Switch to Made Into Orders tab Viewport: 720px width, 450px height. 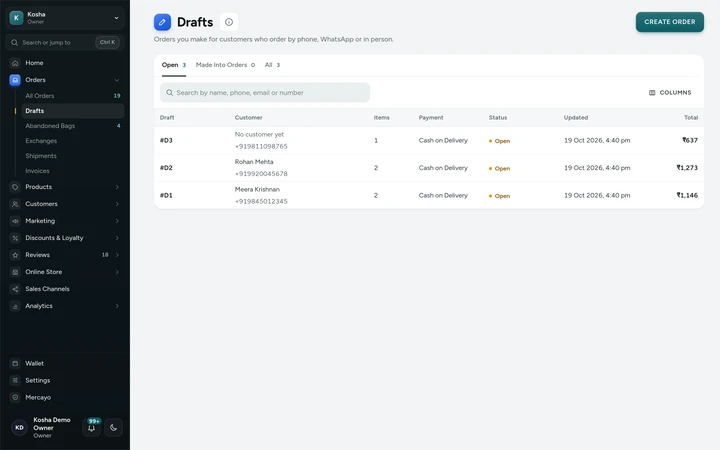225,65
